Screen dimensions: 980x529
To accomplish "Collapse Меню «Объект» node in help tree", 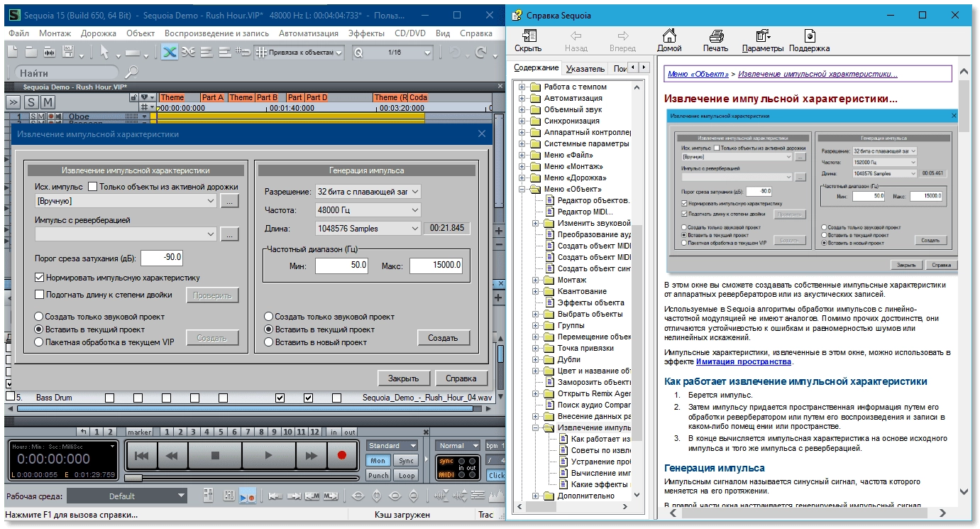I will click(x=522, y=189).
